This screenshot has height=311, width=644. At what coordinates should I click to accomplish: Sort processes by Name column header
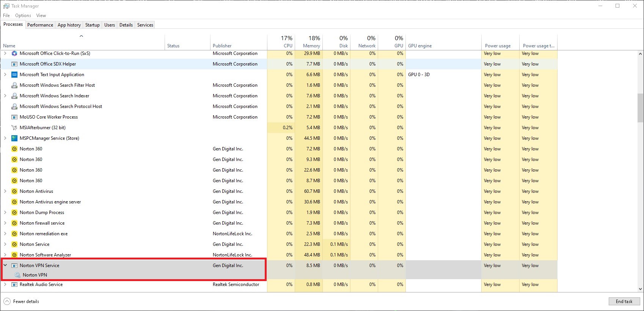click(x=83, y=42)
